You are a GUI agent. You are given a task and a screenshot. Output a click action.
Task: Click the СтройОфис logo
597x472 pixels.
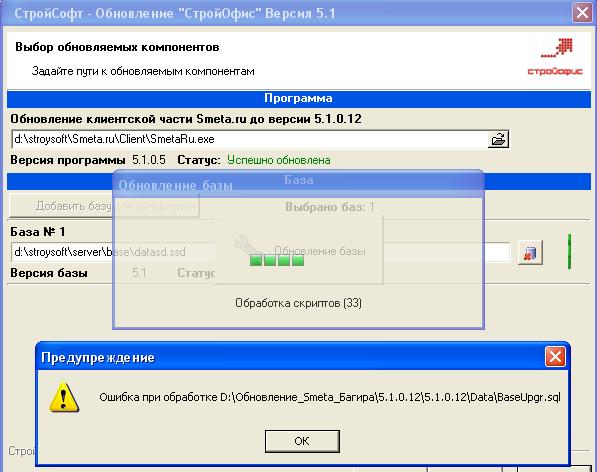click(x=555, y=57)
